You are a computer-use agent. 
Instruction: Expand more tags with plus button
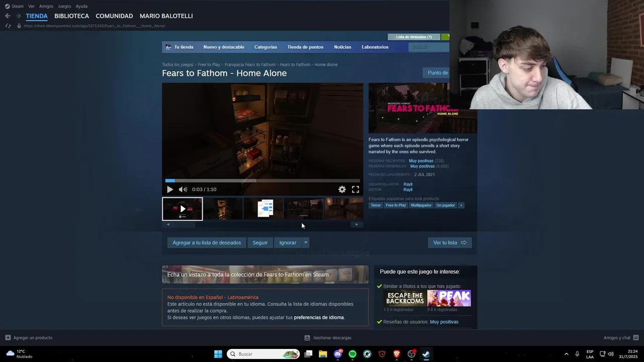461,205
